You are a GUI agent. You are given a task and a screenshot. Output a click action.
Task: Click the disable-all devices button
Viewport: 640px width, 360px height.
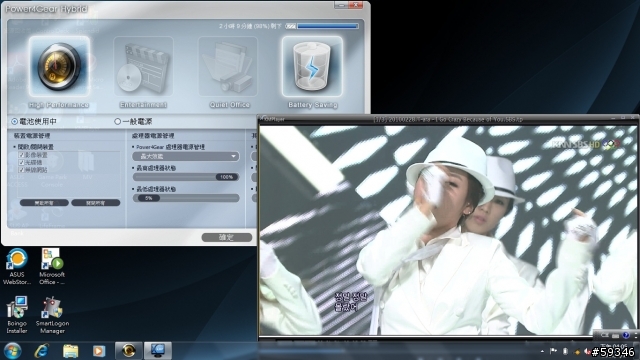coord(96,203)
